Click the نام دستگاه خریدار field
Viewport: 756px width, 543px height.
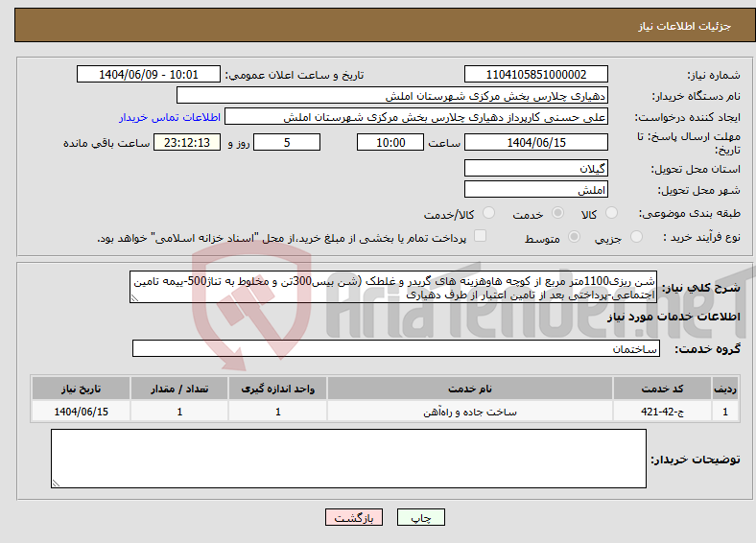(x=392, y=96)
